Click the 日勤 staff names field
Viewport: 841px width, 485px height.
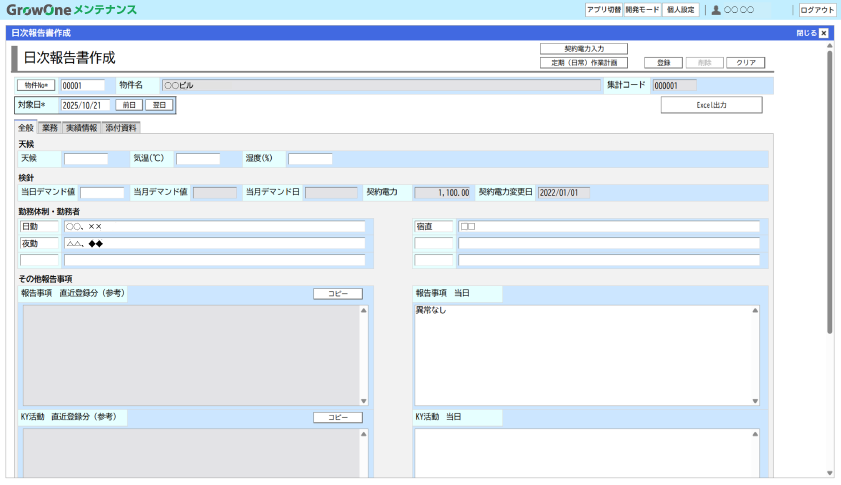coord(215,226)
